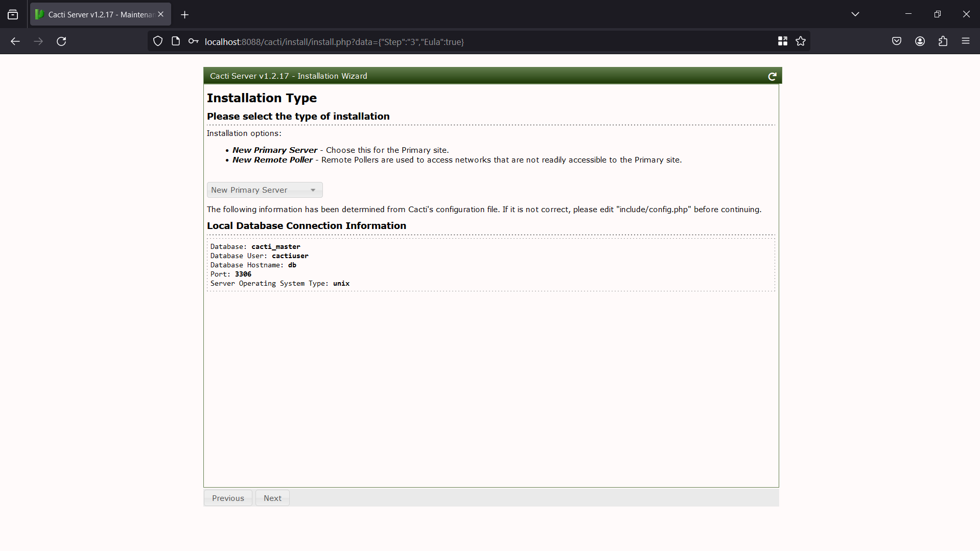Reload the current browser page
Image resolution: width=980 pixels, height=551 pixels.
click(x=61, y=41)
